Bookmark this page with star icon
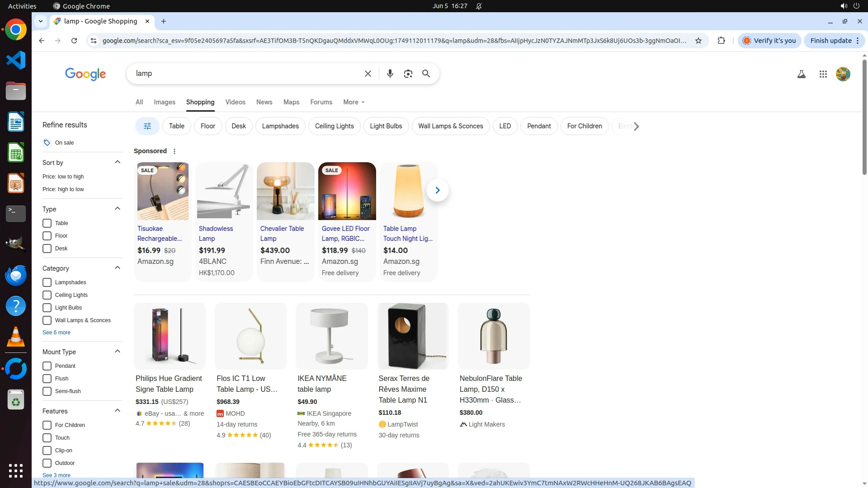Image resolution: width=868 pixels, height=488 pixels. (x=698, y=41)
